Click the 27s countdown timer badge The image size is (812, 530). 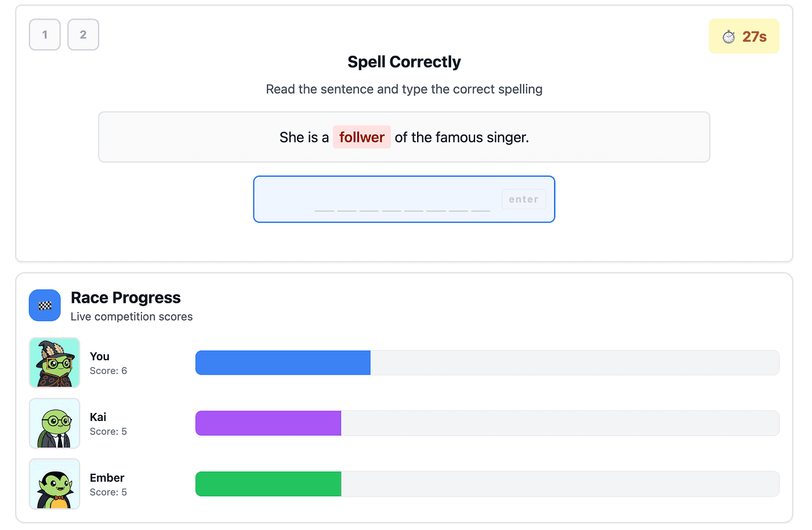pos(744,37)
